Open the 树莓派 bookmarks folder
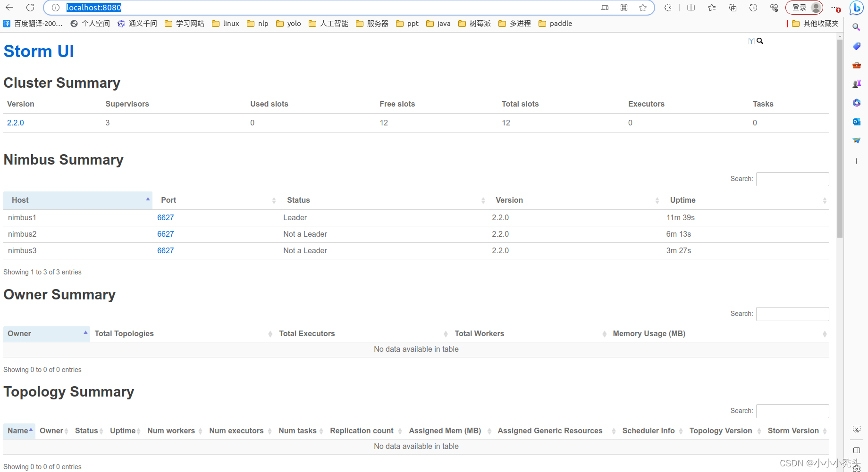The image size is (868, 472). 474,23
